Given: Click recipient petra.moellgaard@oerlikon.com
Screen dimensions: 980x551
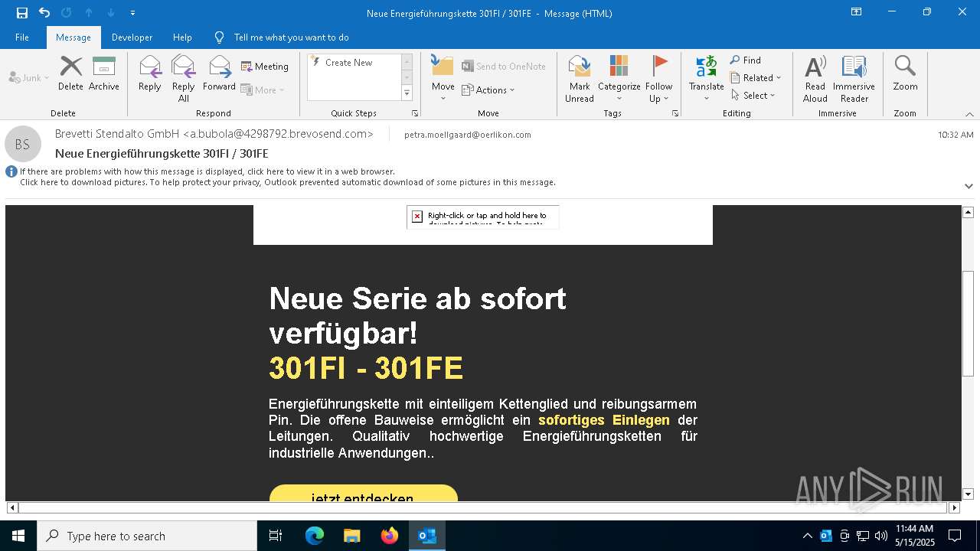Looking at the screenshot, I should click(468, 135).
